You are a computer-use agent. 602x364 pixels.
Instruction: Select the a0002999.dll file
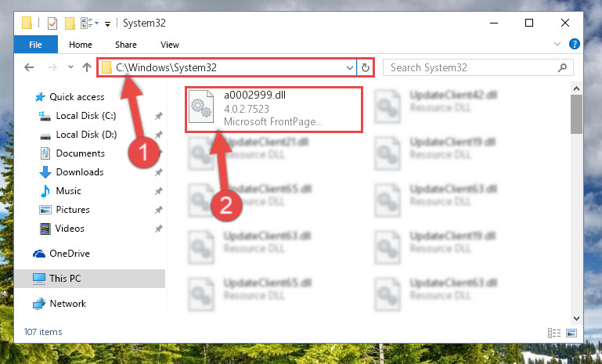tap(274, 110)
